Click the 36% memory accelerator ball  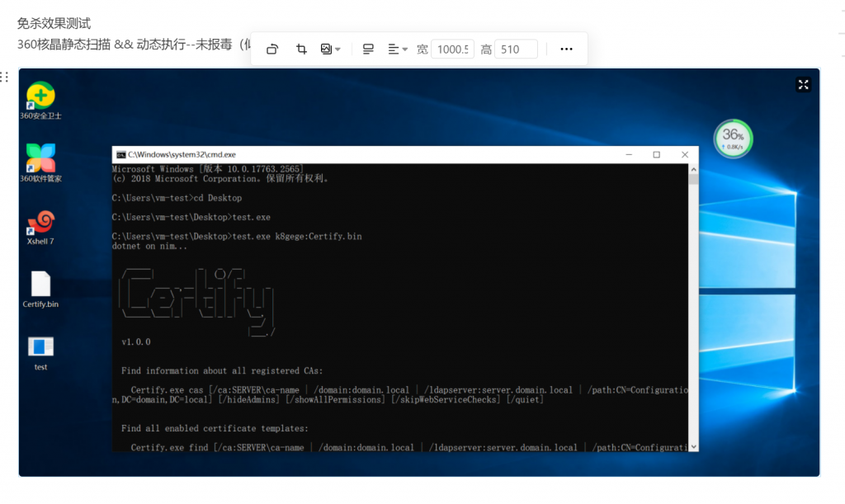(733, 139)
